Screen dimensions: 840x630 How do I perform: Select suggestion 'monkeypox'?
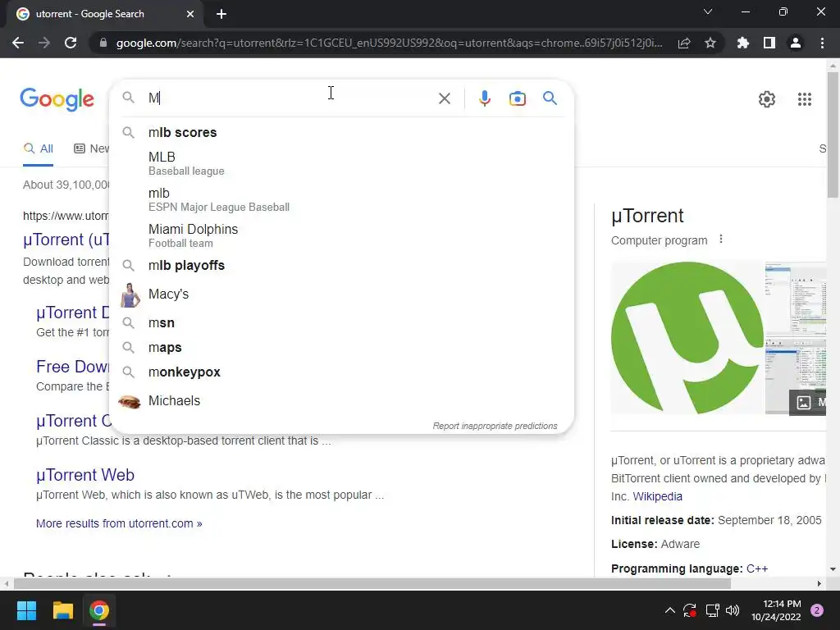341,372
